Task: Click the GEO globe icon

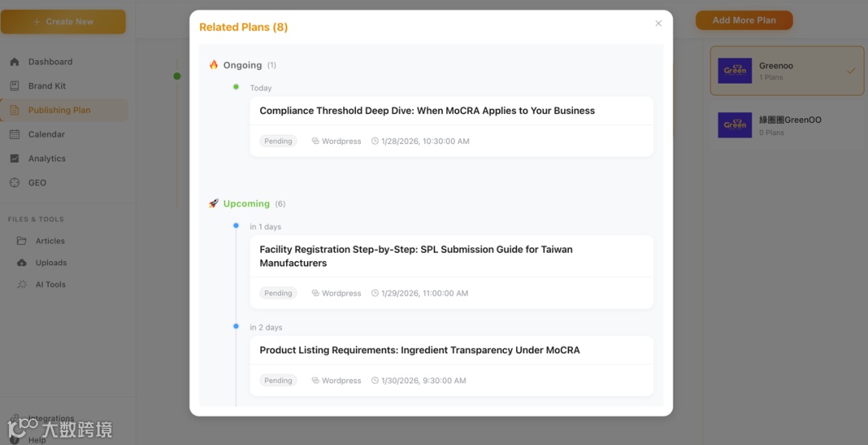Action: pos(14,182)
